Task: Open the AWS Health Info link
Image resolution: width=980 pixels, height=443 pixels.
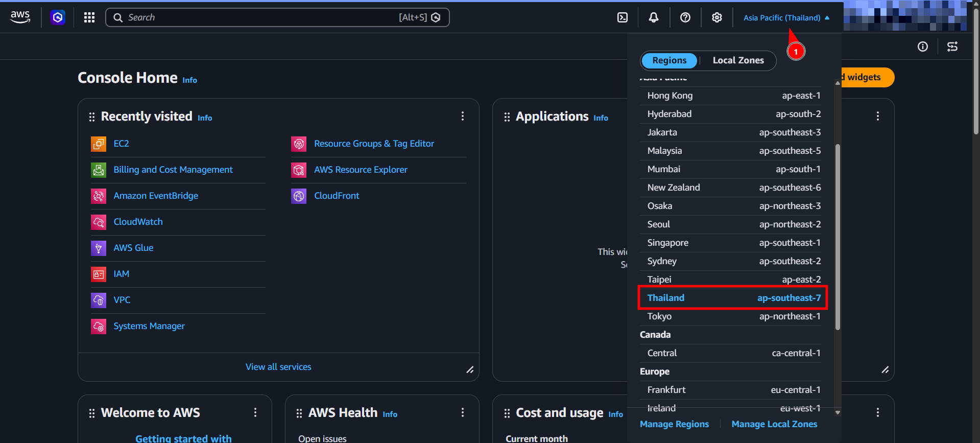Action: [x=390, y=414]
